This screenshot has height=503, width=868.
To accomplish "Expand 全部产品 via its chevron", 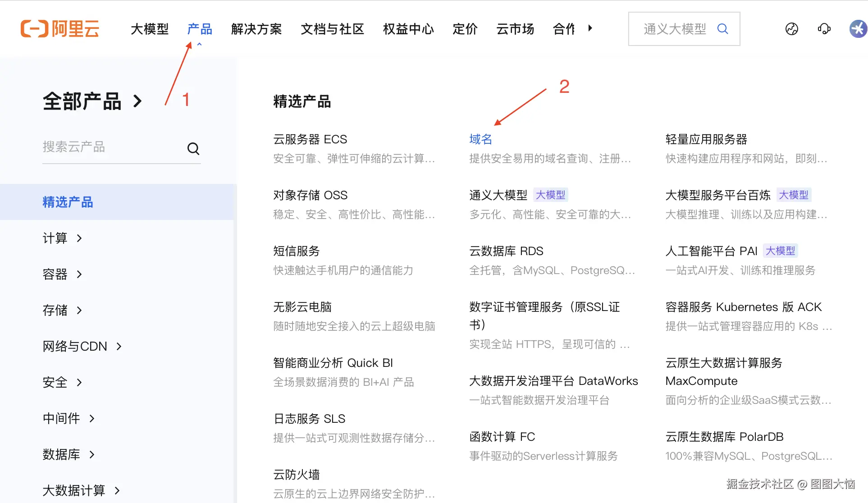I will 138,101.
